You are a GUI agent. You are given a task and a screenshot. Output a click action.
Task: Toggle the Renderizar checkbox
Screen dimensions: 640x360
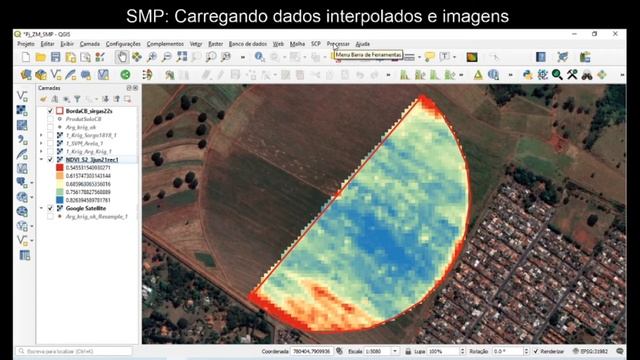536,351
